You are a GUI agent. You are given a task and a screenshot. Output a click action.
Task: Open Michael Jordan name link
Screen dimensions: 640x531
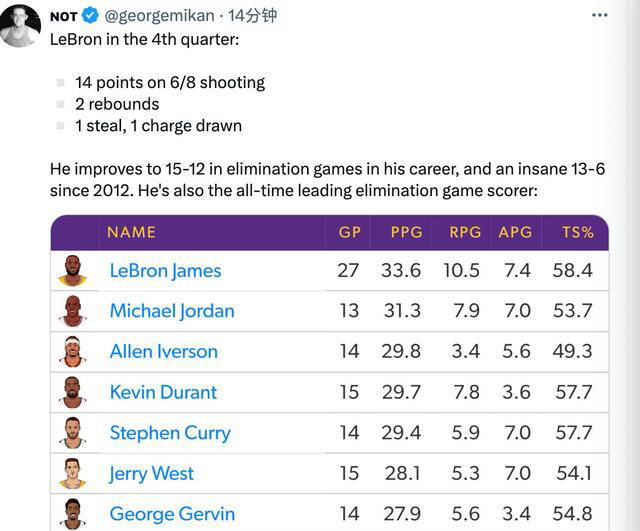pos(172,311)
